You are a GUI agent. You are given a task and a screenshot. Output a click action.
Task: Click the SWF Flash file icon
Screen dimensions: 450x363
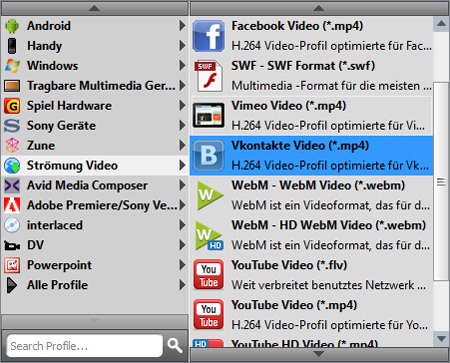pos(209,76)
